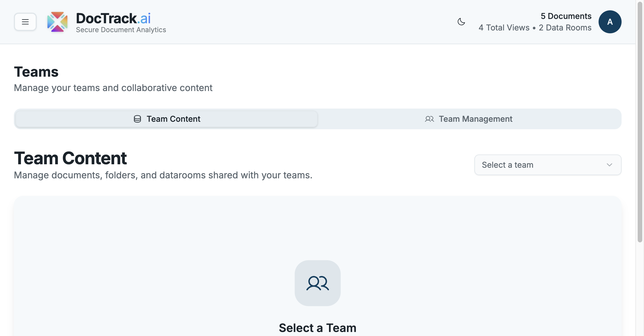Click the 'Teams' page heading

point(36,72)
